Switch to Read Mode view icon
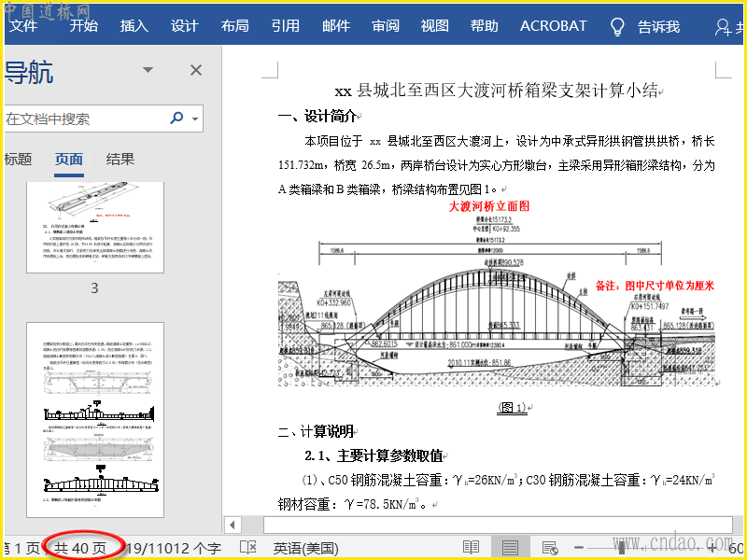This screenshot has width=747, height=560. 471,548
